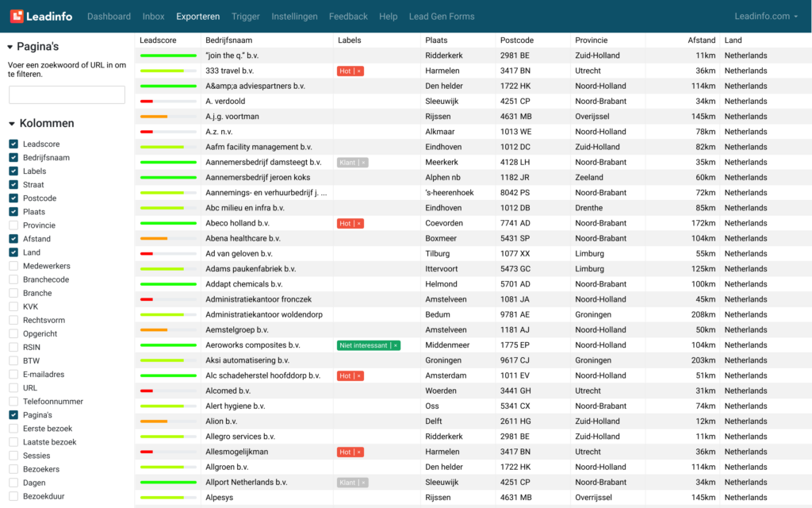
Task: Open the Leadinfo.com account dropdown
Action: (x=766, y=16)
